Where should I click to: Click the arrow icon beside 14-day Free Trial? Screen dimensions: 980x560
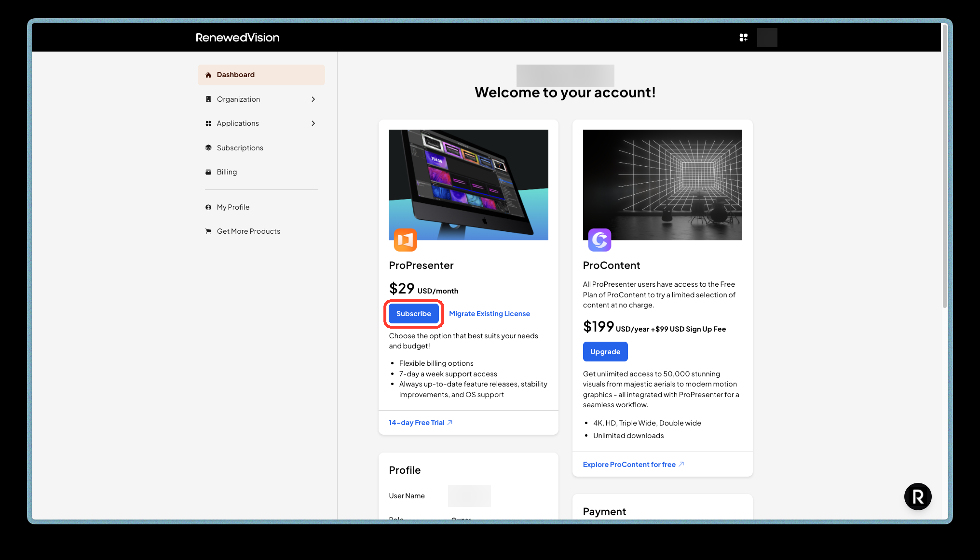(x=450, y=423)
